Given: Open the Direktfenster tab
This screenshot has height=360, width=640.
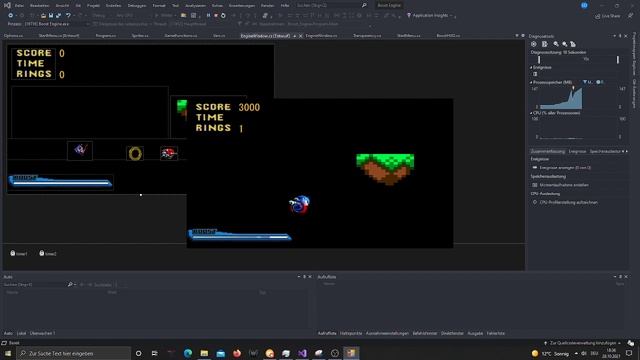Looking at the screenshot, I should pyautogui.click(x=452, y=333).
